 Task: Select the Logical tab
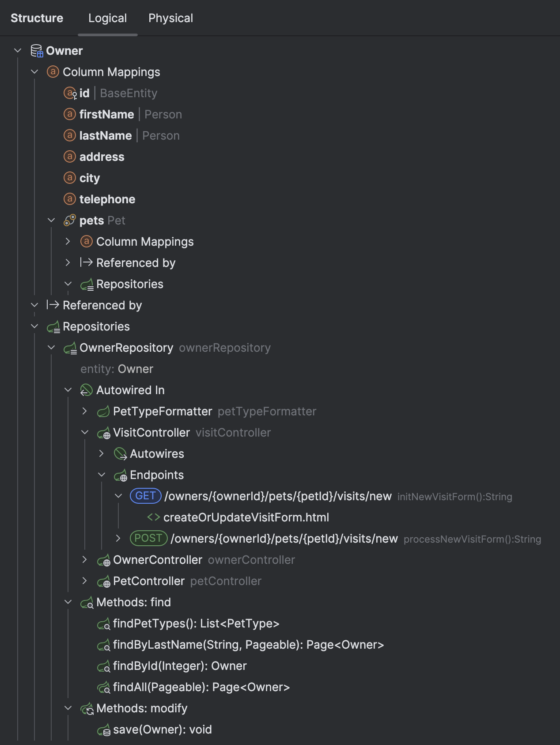point(107,18)
